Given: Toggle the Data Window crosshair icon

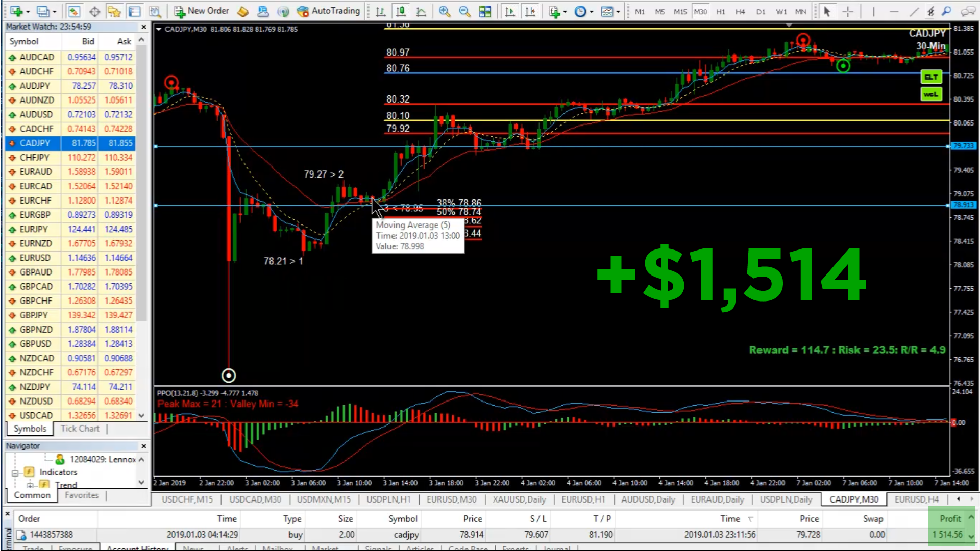Looking at the screenshot, I should tap(94, 11).
